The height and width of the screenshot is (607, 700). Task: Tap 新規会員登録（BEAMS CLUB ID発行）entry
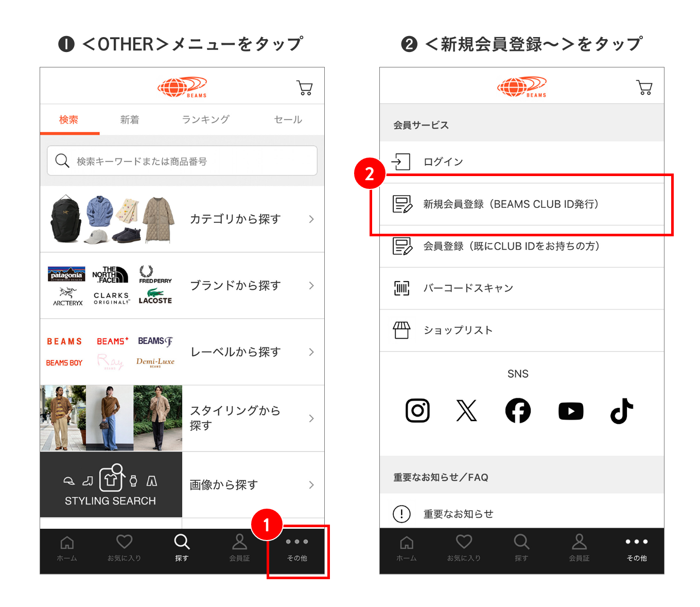(x=511, y=204)
